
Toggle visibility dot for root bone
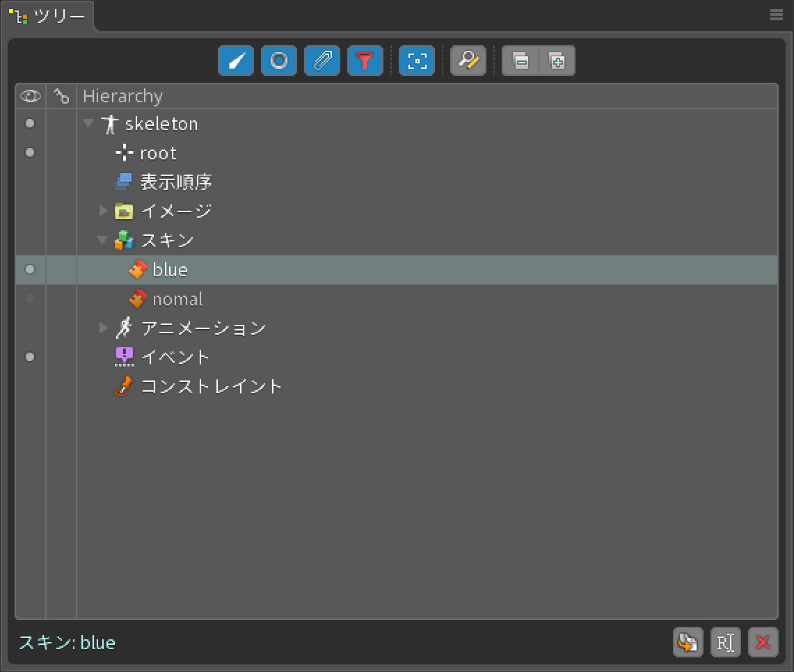click(30, 152)
